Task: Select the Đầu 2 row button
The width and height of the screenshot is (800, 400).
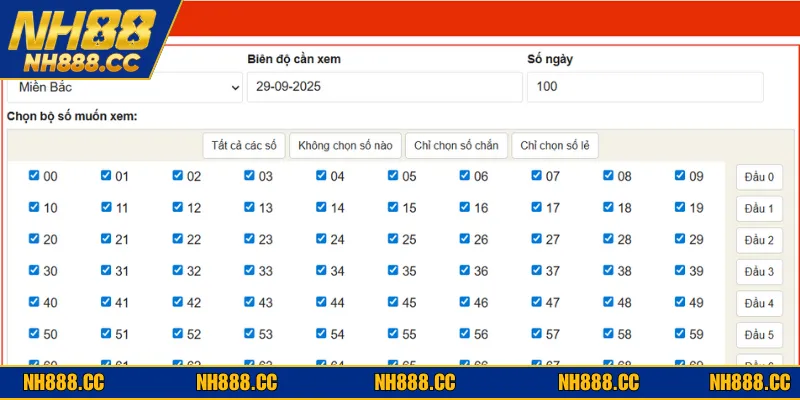Action: point(759,240)
